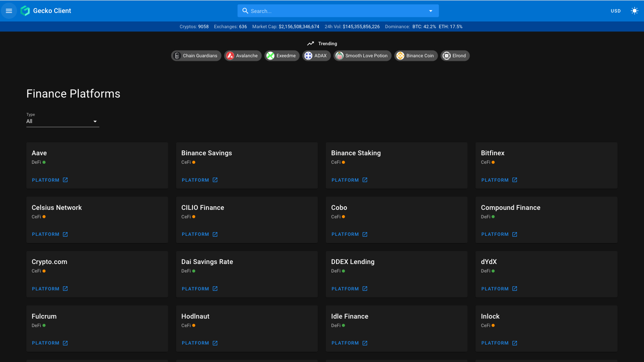Click dYdX external link icon
This screenshot has height=362, width=644.
pyautogui.click(x=515, y=289)
